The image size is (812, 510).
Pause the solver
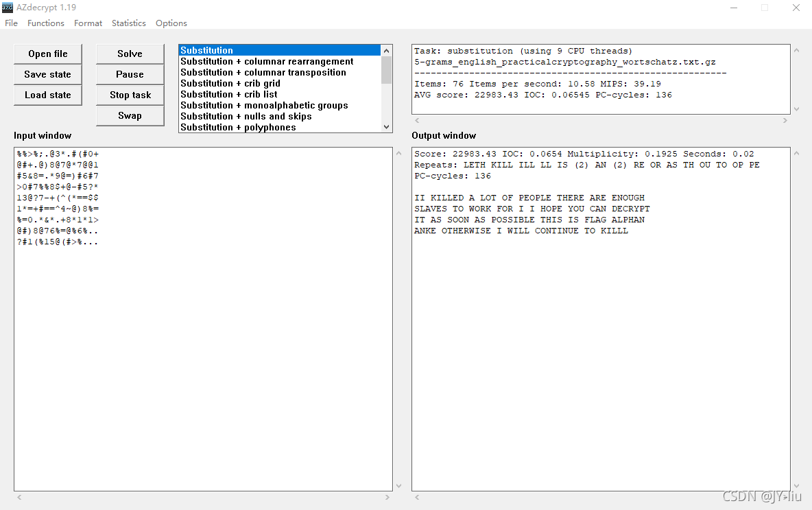point(130,75)
